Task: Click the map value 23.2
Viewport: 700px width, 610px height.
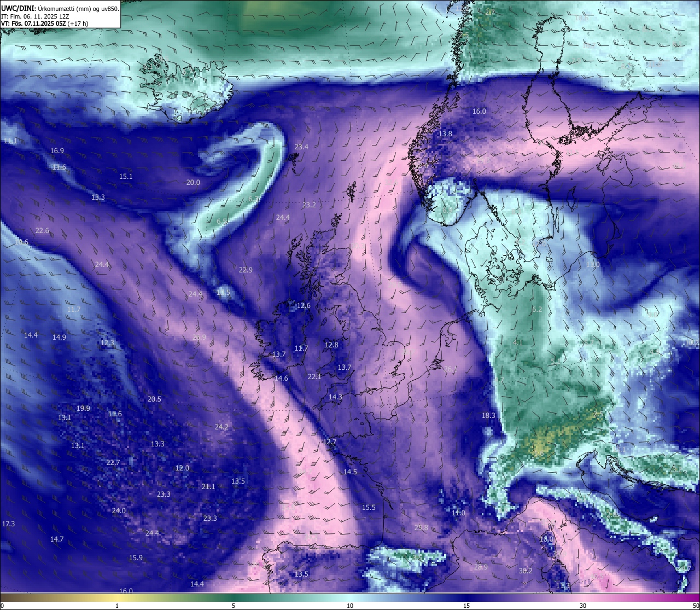Action: [309, 205]
